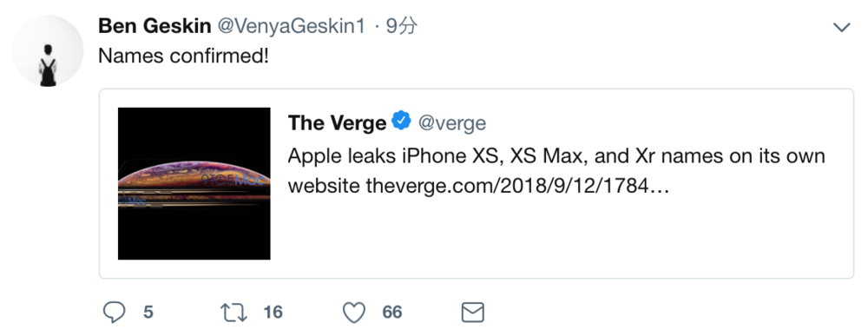Visit the @VenyaGeskin1 handle
Image resolution: width=868 pixels, height=336 pixels.
tap(291, 26)
